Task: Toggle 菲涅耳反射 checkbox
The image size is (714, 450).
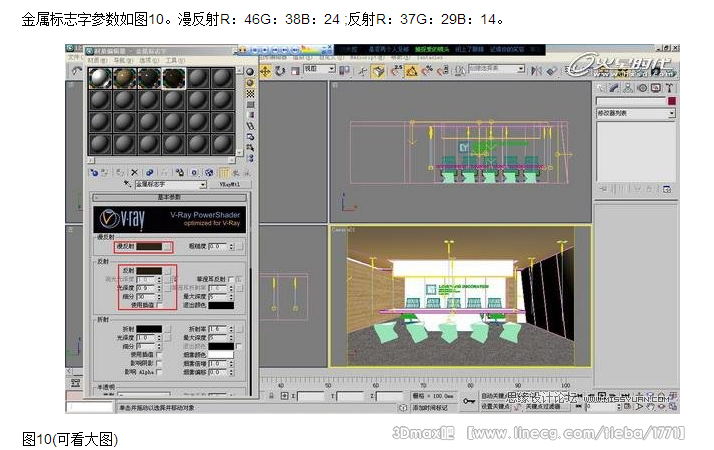Action: tap(233, 279)
